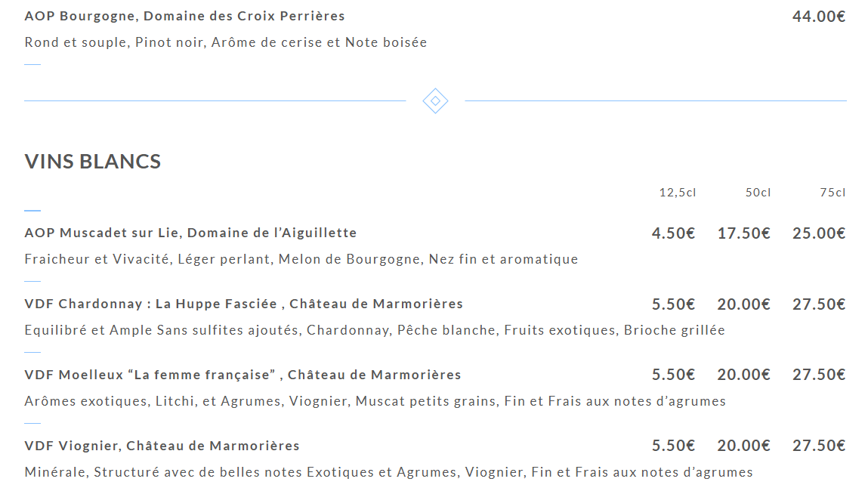Select VDF Moelleux "La femme française" title
Image resolution: width=868 pixels, height=488 pixels.
coord(242,375)
